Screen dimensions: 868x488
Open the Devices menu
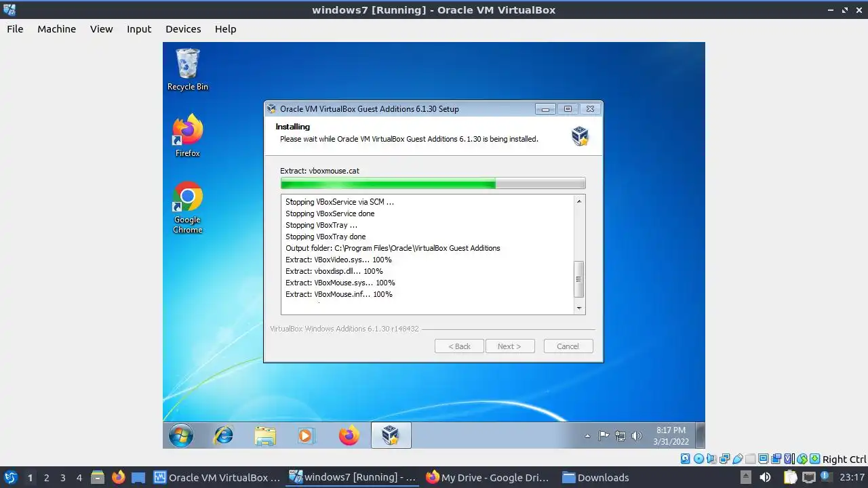pos(183,29)
